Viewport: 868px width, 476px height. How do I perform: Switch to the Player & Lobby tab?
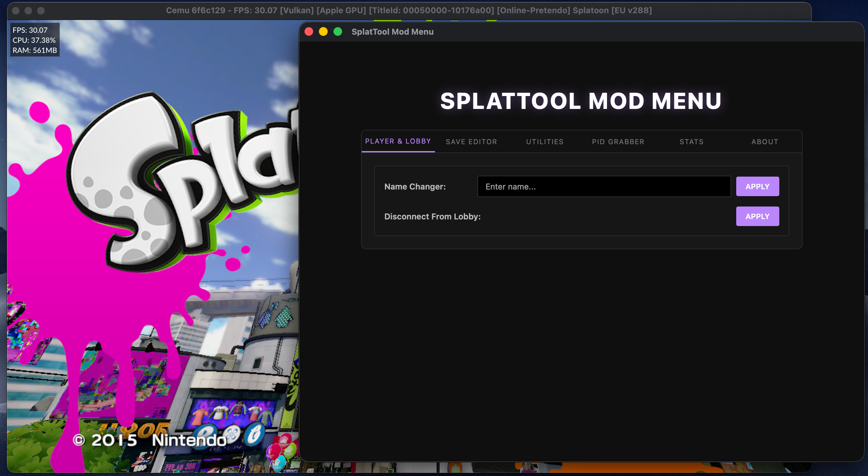[x=398, y=141]
